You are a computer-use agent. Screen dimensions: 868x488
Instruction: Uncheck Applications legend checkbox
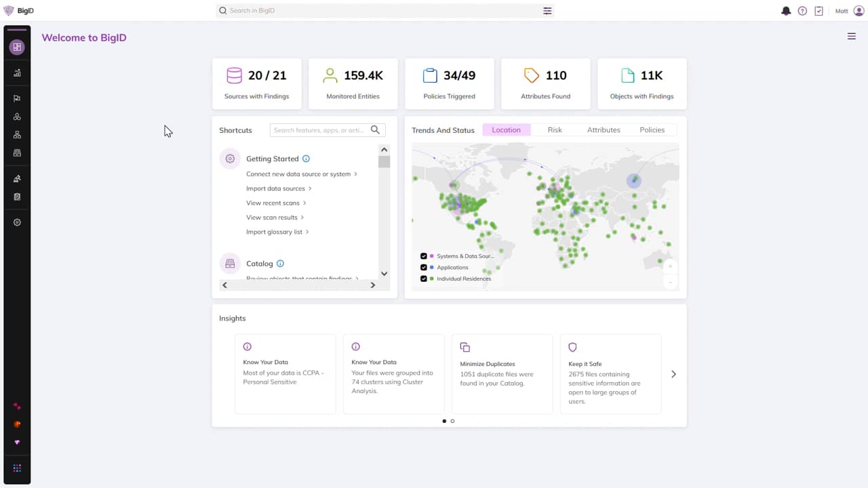(424, 267)
